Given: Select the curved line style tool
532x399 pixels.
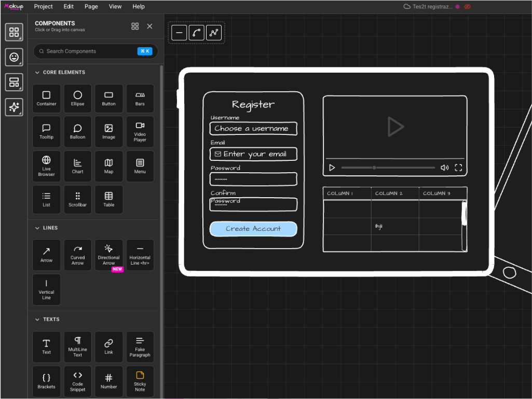Looking at the screenshot, I should point(196,33).
